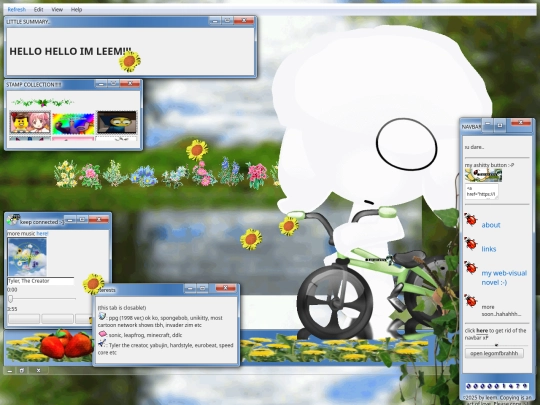Minimize the LITTLE SUMMARY window
540x405 pixels.
[215, 21]
